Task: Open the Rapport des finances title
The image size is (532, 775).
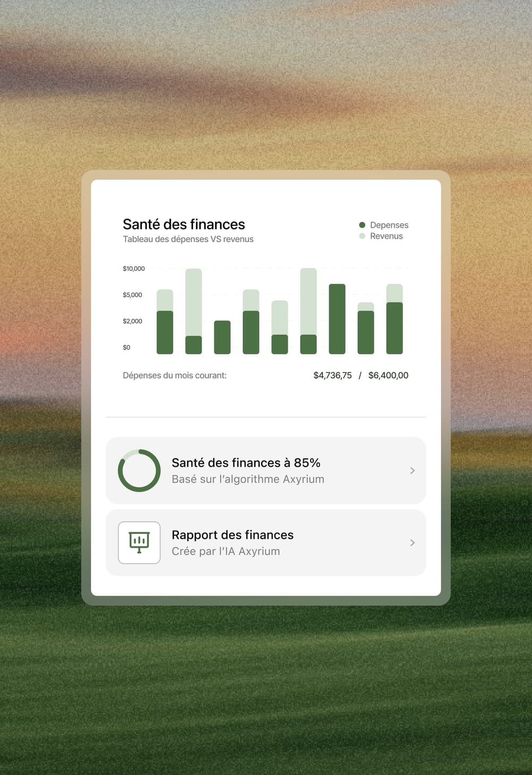Action: (232, 535)
